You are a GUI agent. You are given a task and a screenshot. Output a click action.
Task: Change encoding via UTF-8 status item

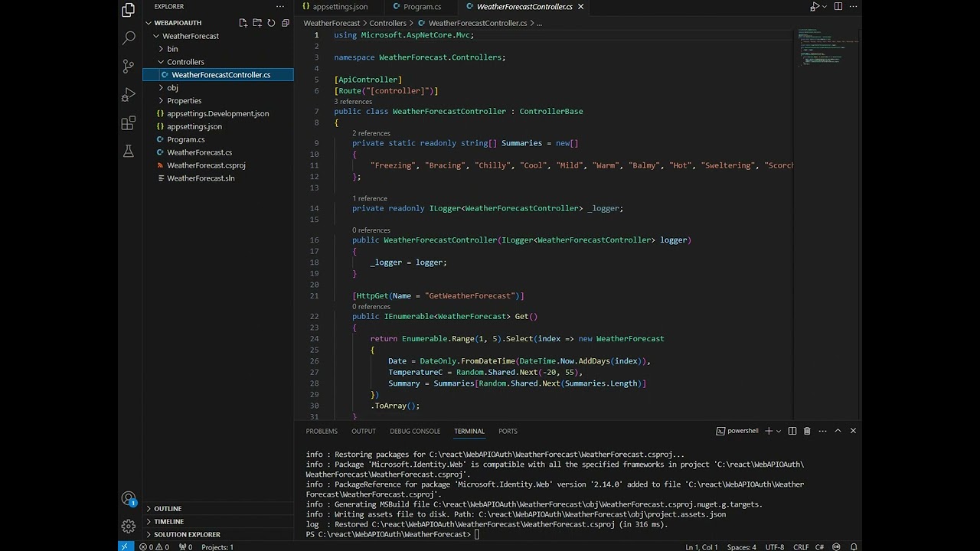(775, 547)
